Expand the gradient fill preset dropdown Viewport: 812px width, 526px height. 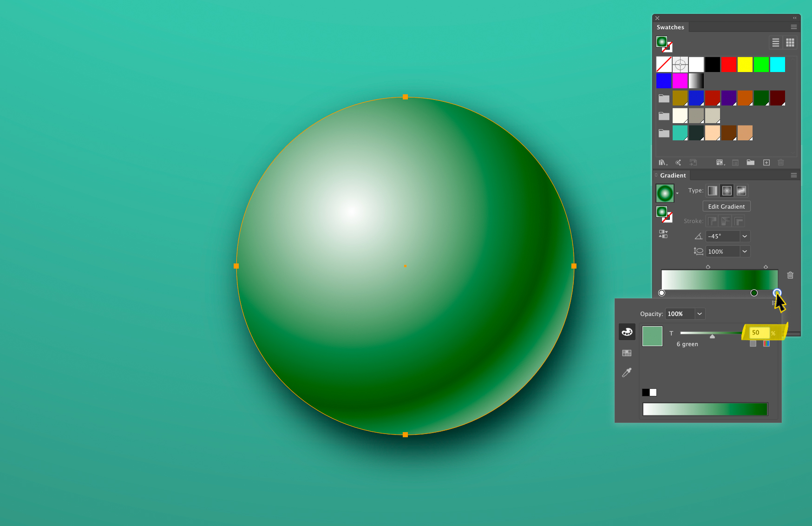(x=677, y=194)
